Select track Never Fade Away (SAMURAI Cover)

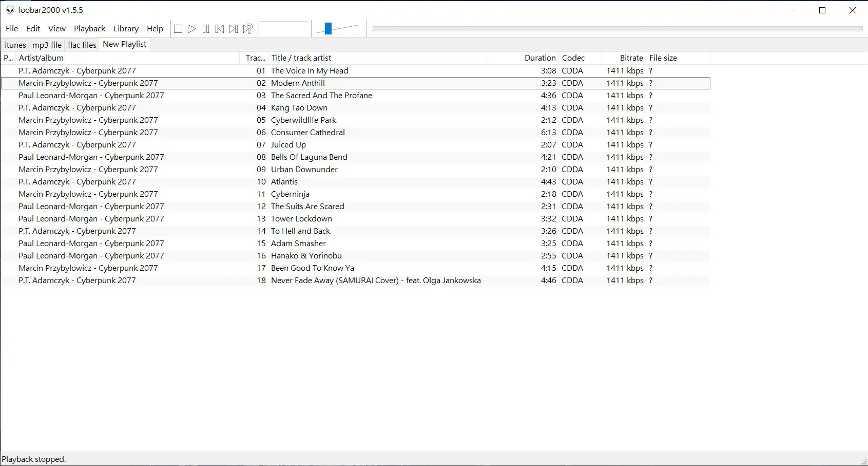click(356, 281)
